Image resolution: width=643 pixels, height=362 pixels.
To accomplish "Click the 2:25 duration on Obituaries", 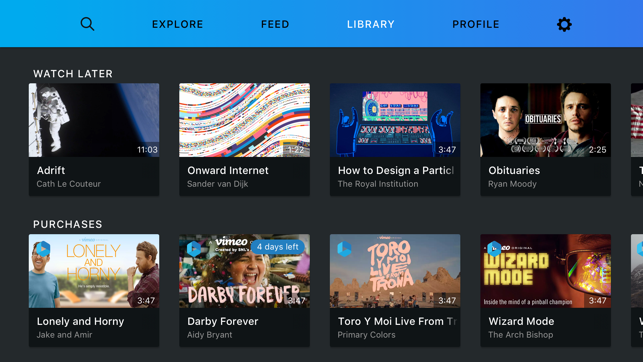I will [597, 150].
